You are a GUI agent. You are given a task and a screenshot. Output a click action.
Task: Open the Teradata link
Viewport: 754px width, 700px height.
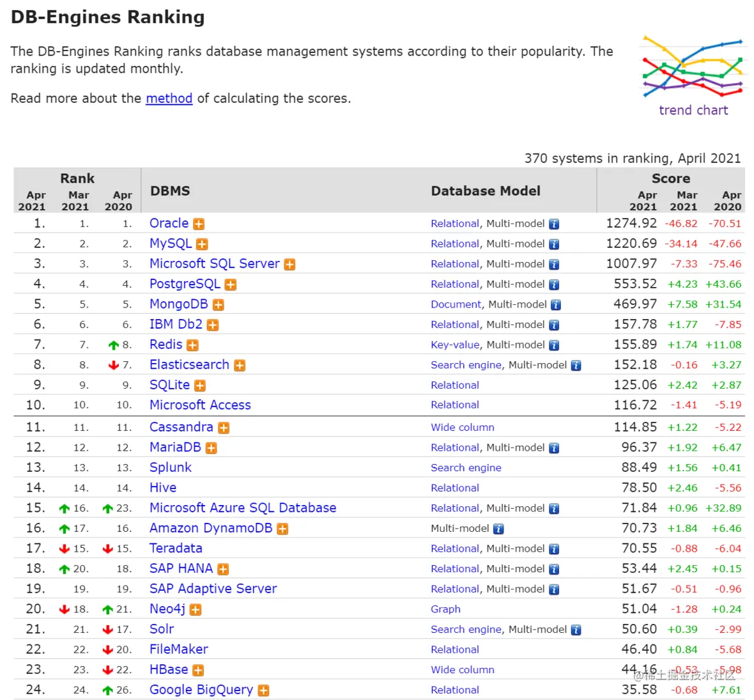click(176, 548)
